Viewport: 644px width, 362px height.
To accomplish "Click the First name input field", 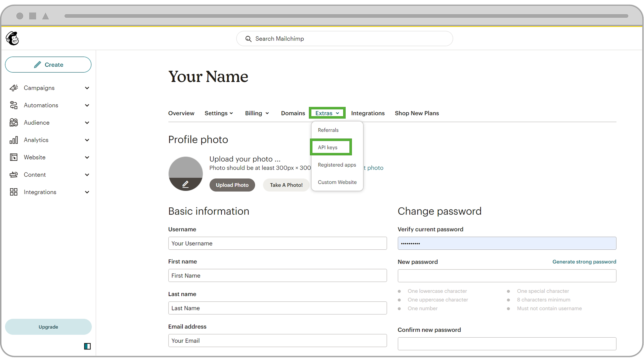I will [x=277, y=276].
